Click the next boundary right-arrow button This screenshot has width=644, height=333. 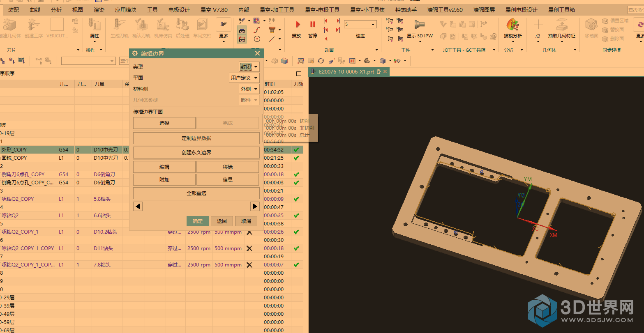click(255, 206)
